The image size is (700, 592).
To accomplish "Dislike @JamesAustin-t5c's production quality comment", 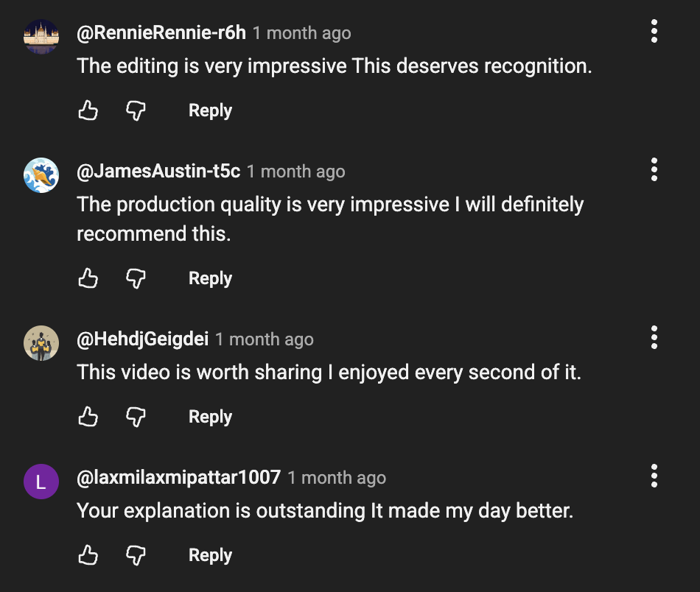I will (x=136, y=278).
